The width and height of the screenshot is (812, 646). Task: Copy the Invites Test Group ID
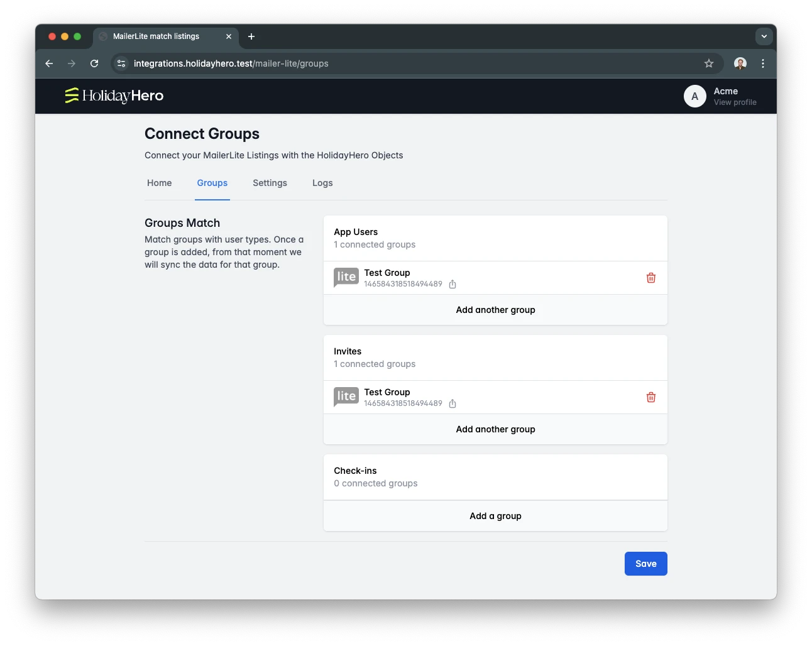453,403
